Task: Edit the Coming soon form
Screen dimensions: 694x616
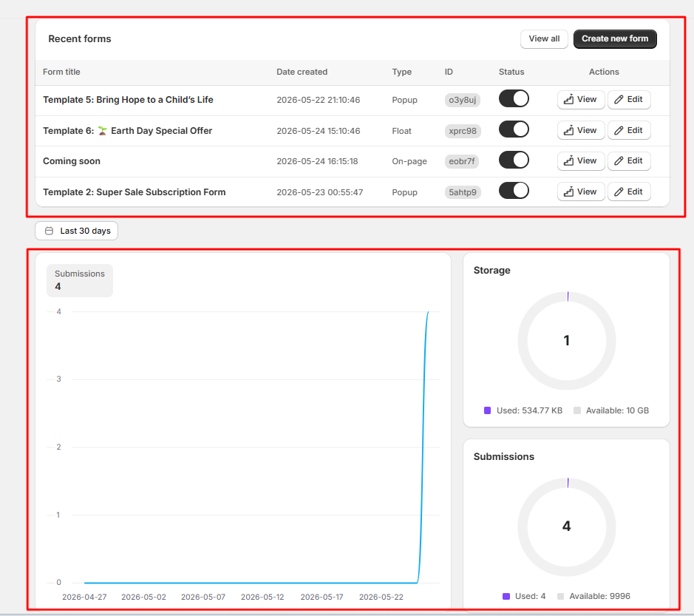Action: tap(629, 160)
